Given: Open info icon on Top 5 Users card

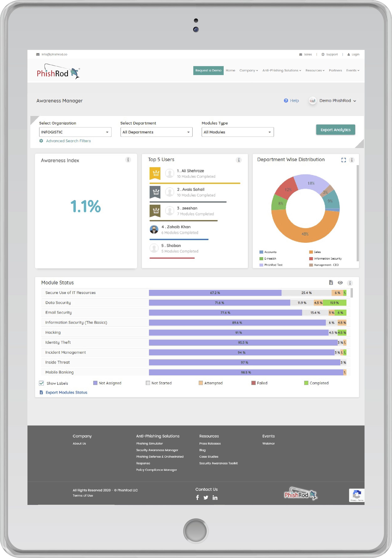Looking at the screenshot, I should (x=239, y=160).
